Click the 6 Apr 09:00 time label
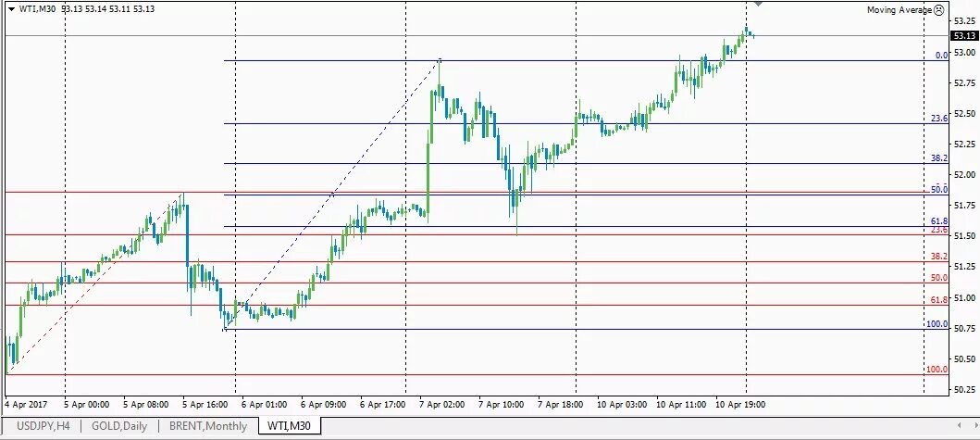Image resolution: width=980 pixels, height=440 pixels. tap(324, 404)
